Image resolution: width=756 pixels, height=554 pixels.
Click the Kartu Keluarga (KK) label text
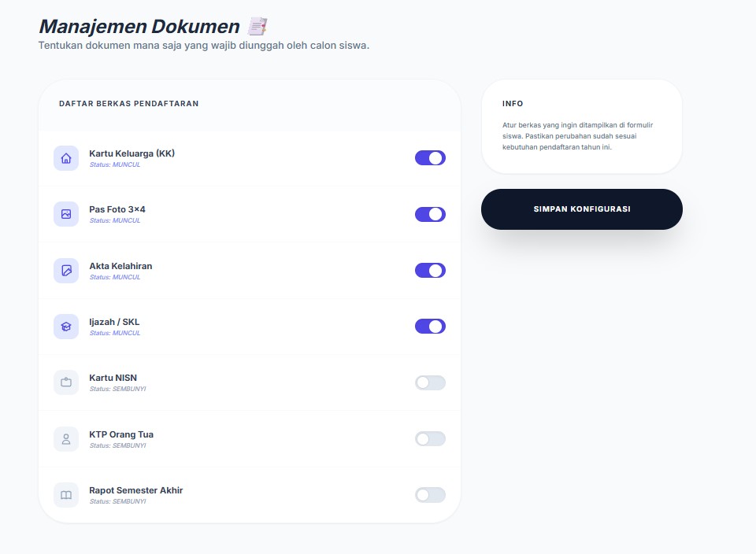[132, 153]
